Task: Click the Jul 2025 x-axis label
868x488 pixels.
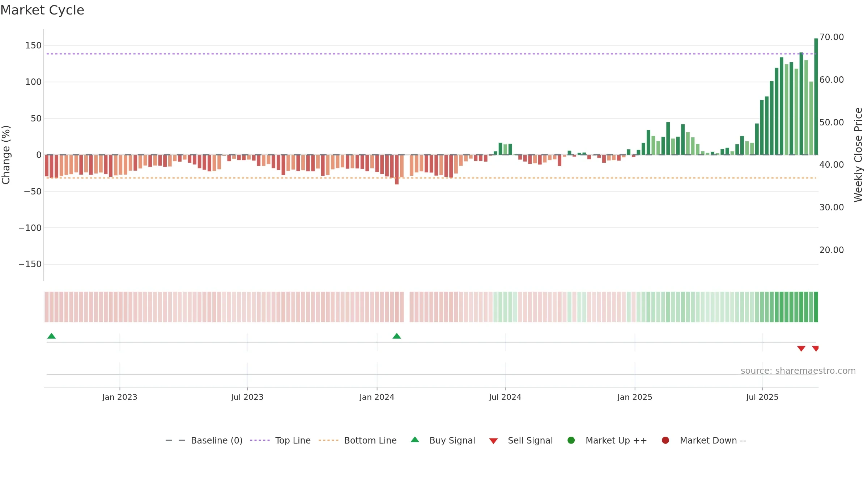Action: point(762,397)
